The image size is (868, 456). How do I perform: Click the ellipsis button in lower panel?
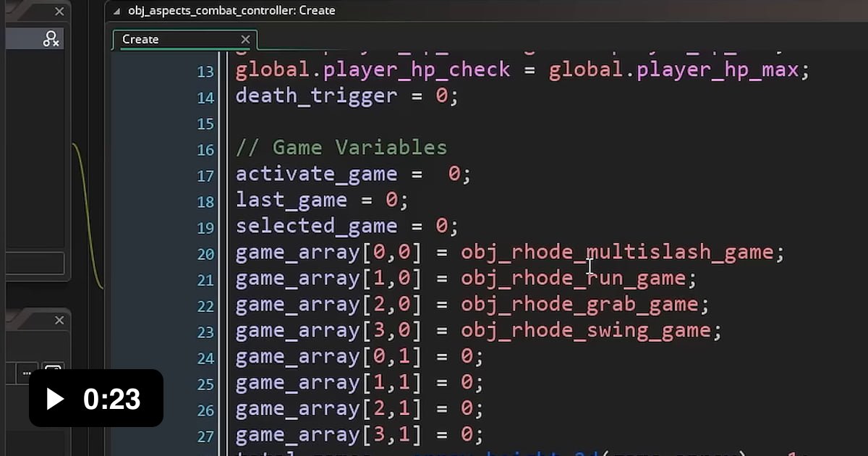pyautogui.click(x=27, y=373)
